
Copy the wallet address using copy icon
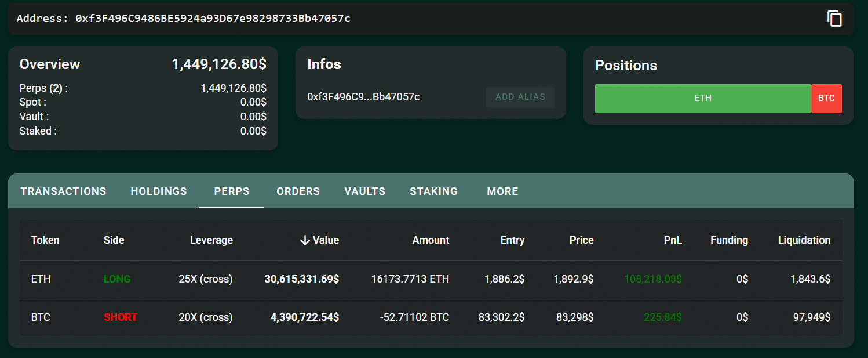pyautogui.click(x=834, y=19)
